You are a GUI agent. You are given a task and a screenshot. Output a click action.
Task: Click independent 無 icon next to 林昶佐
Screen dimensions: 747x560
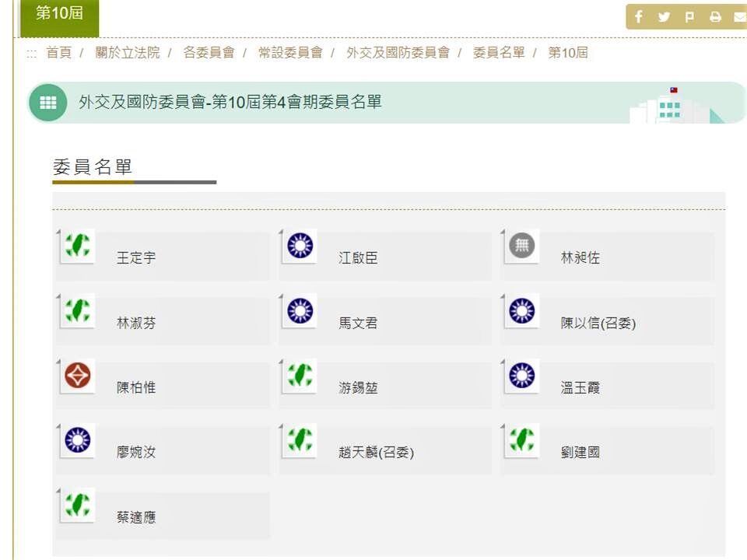pyautogui.click(x=521, y=245)
